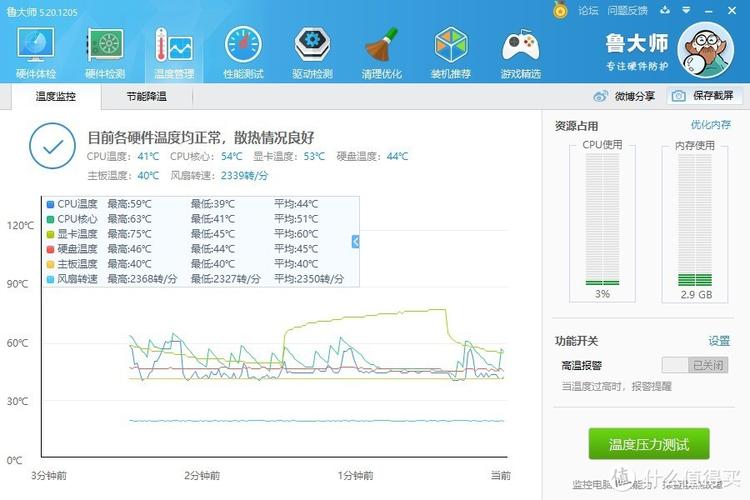Open the 游戏精选 gamepad icon

tap(520, 48)
